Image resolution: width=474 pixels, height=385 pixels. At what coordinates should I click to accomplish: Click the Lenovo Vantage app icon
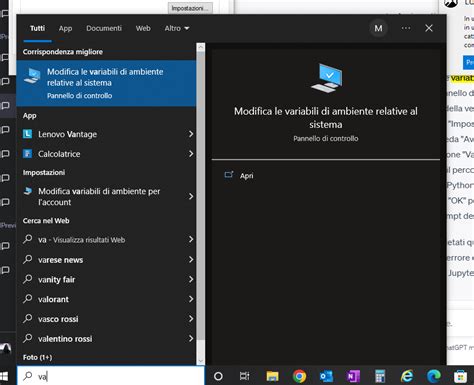click(27, 134)
